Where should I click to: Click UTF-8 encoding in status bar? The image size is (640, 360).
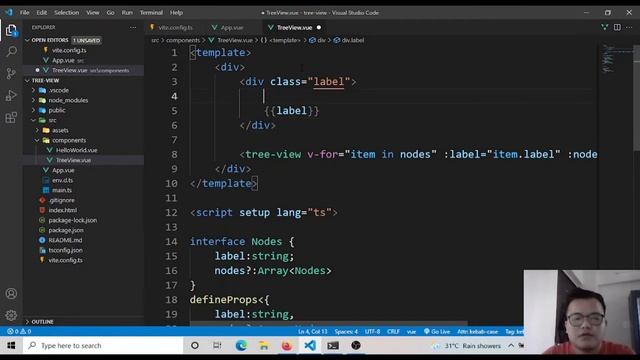tap(372, 331)
